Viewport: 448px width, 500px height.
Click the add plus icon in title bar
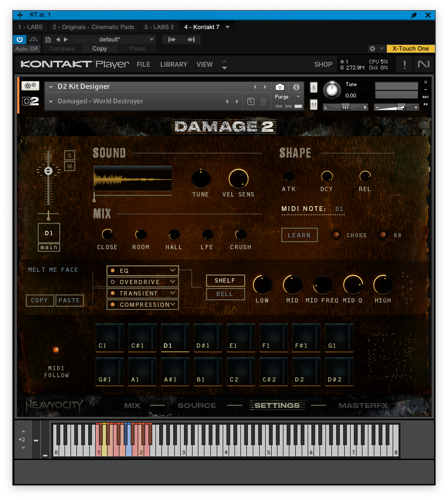20,15
